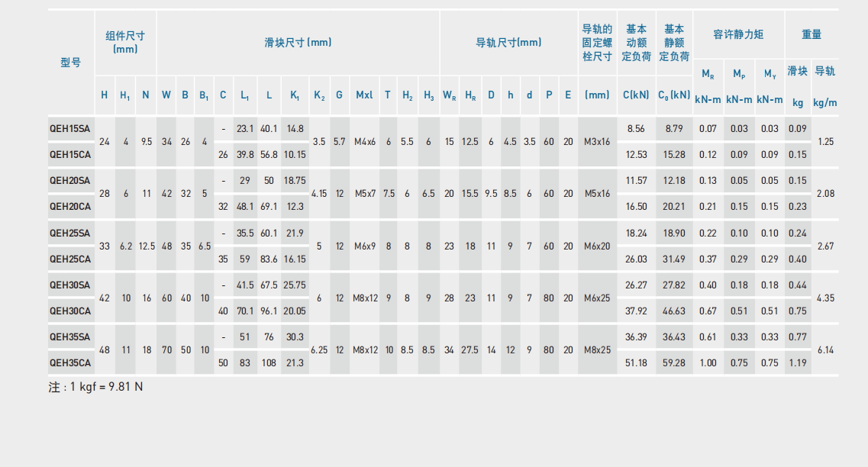
Task: Select the 6.14 rail weight value
Action: 824,349
